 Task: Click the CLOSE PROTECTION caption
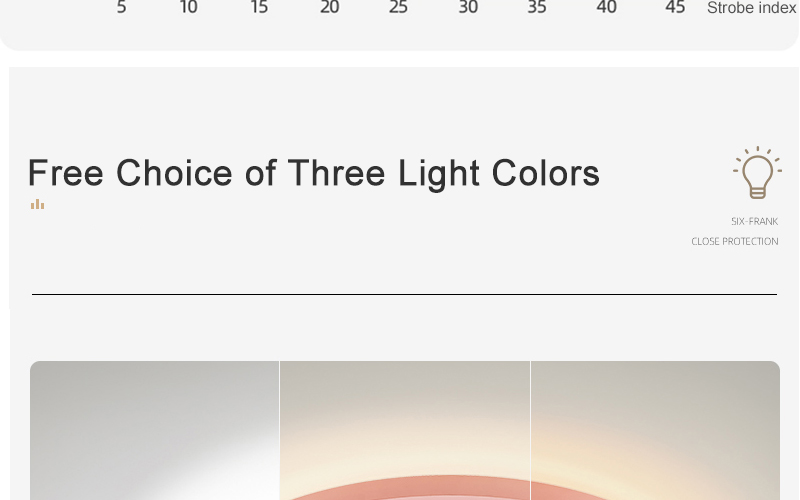[735, 241]
